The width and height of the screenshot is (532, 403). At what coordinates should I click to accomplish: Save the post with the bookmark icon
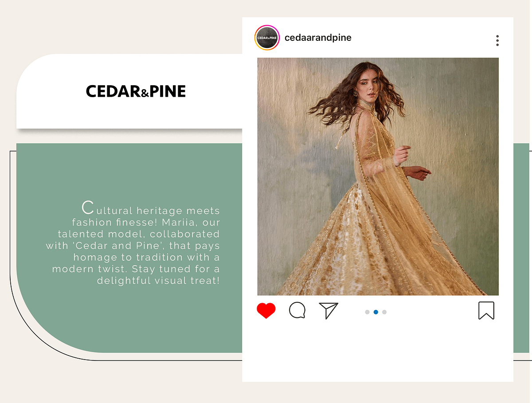point(486,310)
